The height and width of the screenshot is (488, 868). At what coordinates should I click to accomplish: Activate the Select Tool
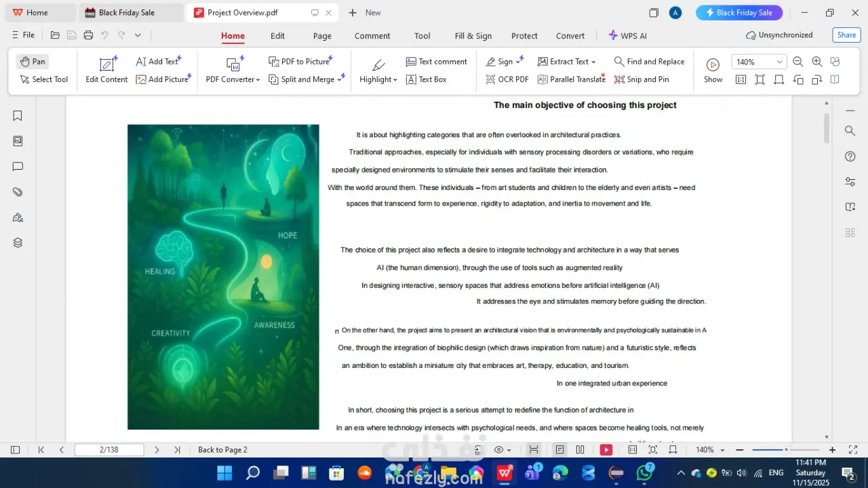point(44,79)
